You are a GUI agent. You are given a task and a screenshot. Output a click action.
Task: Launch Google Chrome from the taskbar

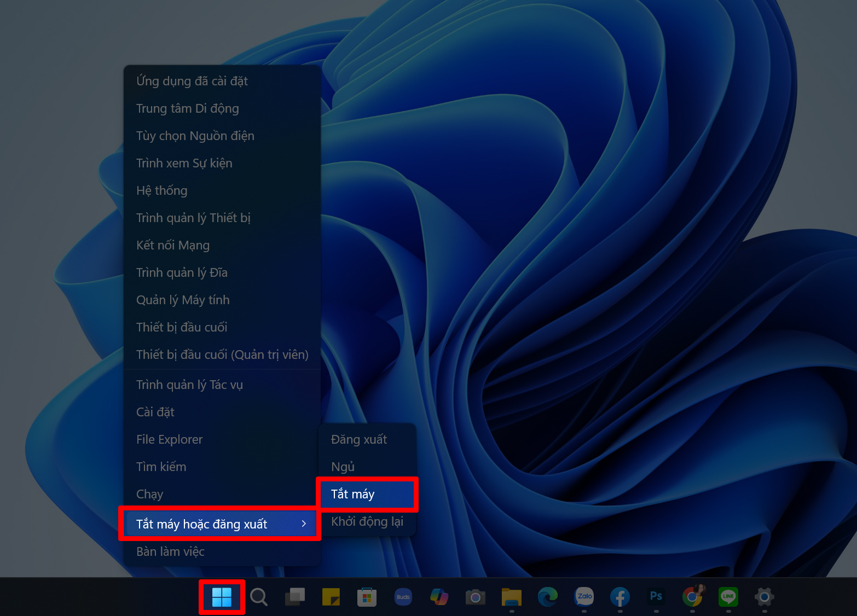pyautogui.click(x=693, y=597)
